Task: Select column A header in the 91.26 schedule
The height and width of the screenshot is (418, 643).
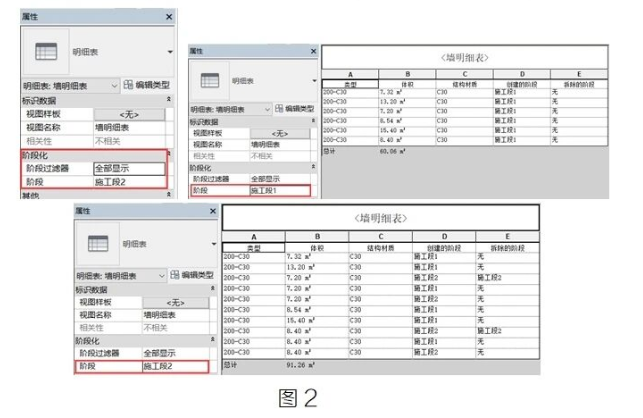Action: (x=254, y=237)
